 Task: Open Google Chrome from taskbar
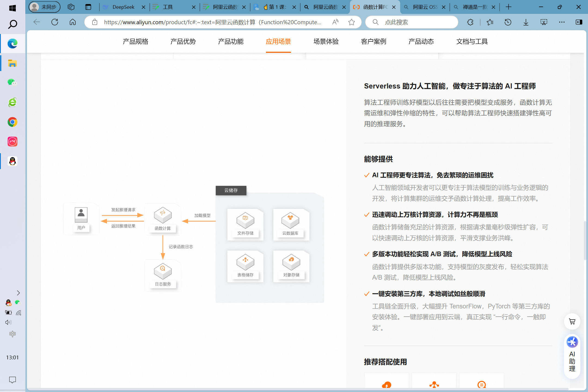point(13,122)
